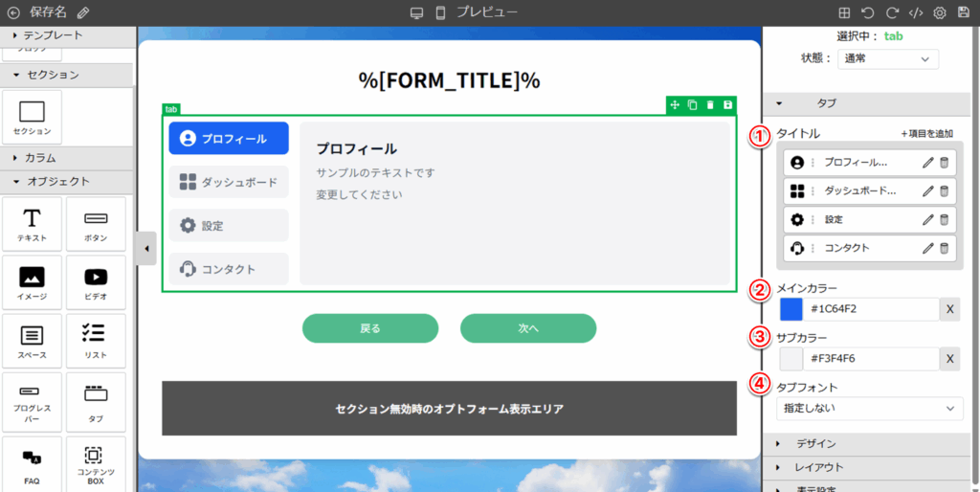Image resolution: width=980 pixels, height=492 pixels.
Task: Switch to the ダッシュボード tab in canvas
Action: (x=229, y=182)
